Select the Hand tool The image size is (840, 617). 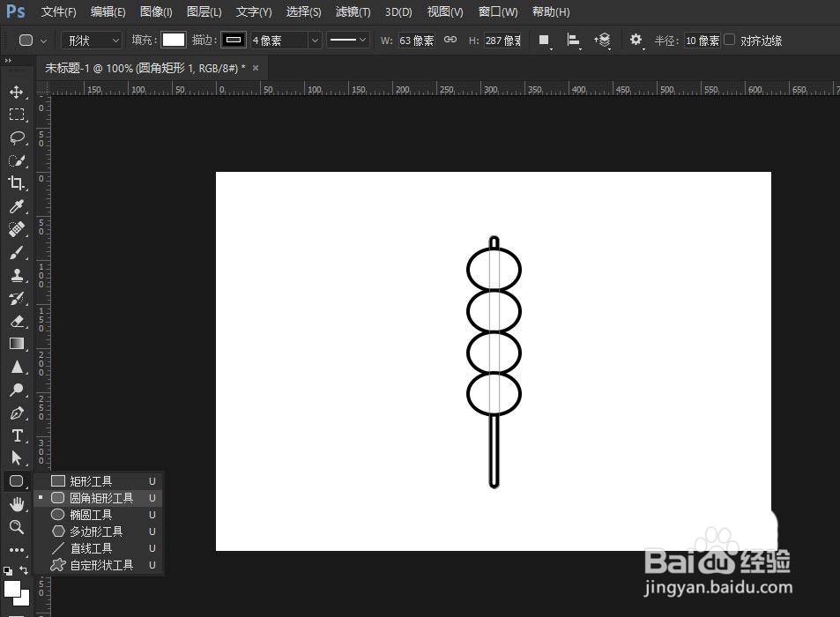coord(17,504)
